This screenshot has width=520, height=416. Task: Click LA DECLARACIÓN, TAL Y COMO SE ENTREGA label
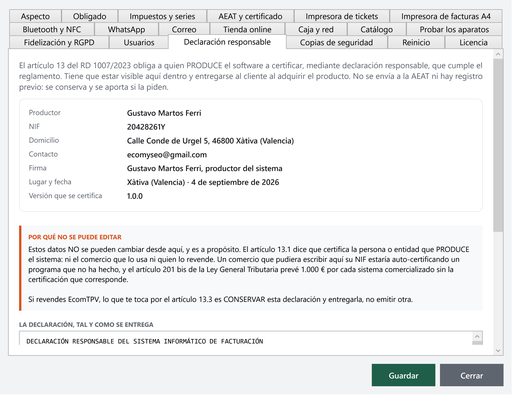point(86,324)
